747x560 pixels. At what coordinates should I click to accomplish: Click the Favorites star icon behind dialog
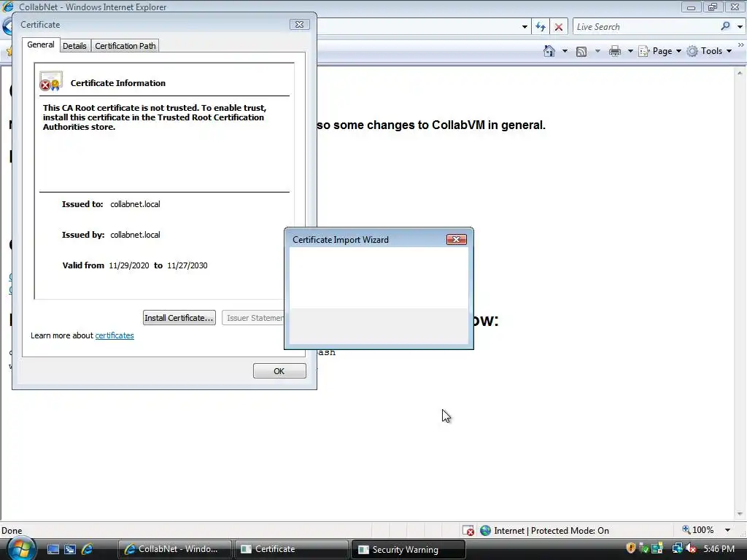click(x=9, y=51)
